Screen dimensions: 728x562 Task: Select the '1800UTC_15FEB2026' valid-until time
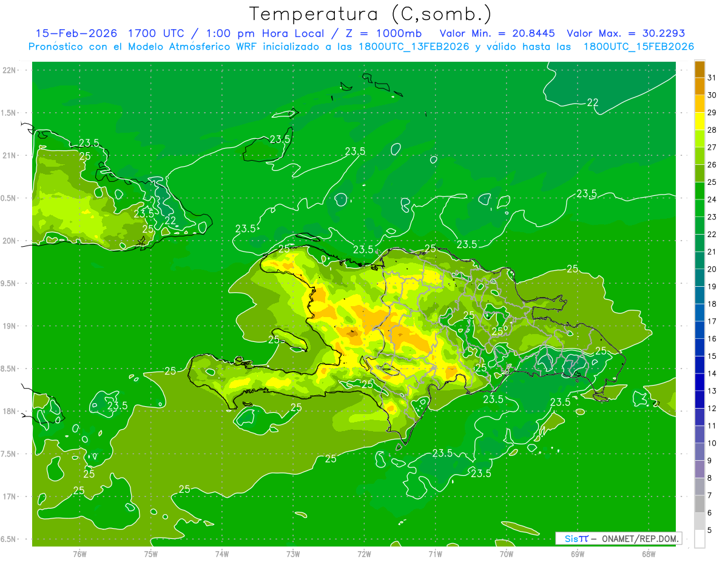(639, 47)
